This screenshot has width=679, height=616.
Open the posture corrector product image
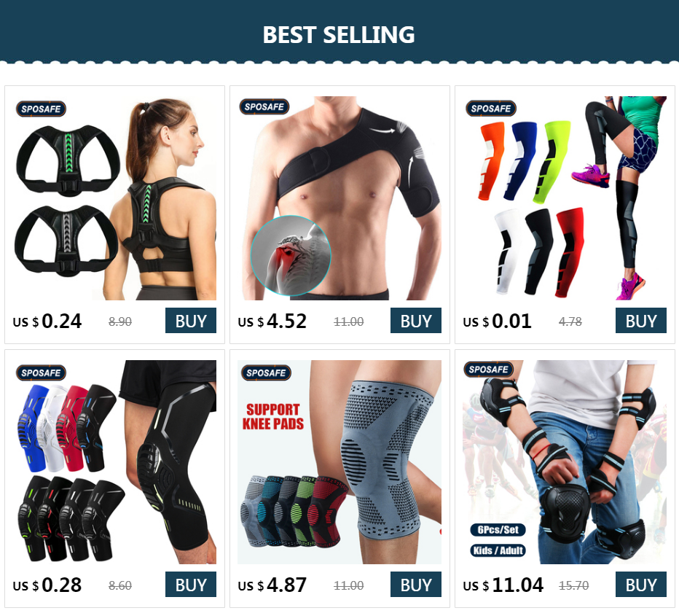[115, 198]
